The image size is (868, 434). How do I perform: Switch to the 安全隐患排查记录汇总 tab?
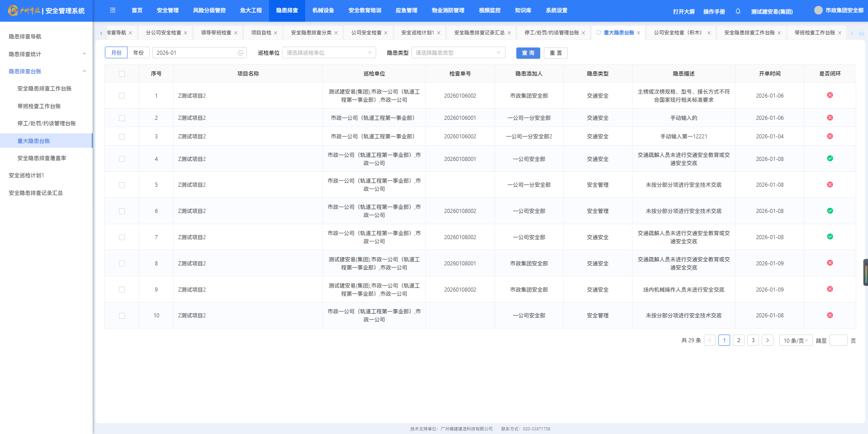tap(479, 33)
